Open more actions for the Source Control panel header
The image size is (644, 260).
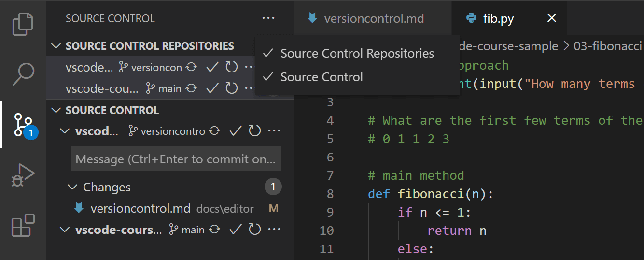click(268, 18)
